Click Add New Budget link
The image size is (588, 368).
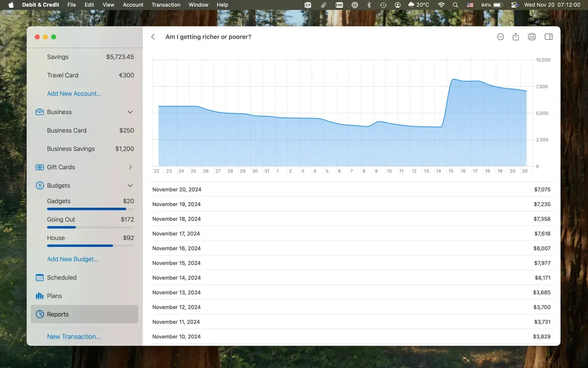(x=73, y=259)
